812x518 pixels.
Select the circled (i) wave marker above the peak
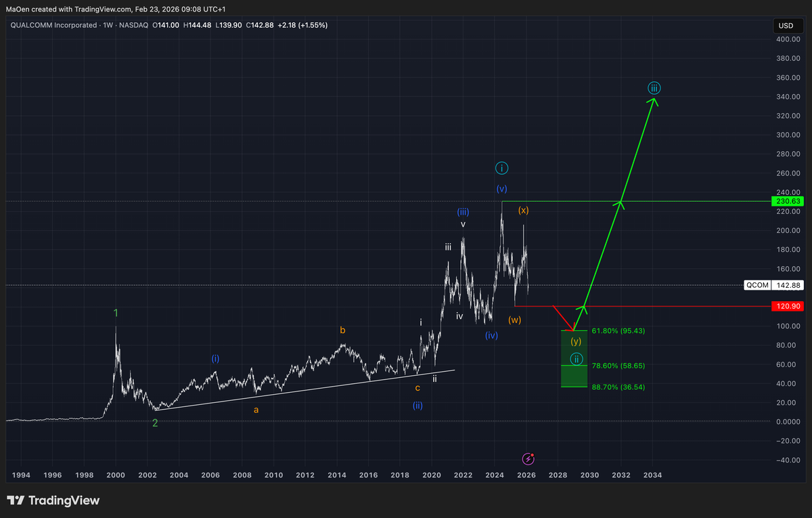coord(502,168)
